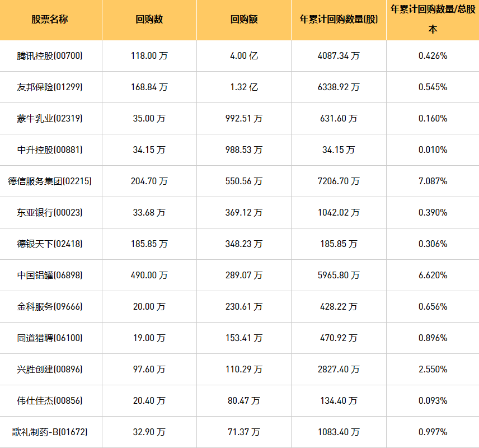Click the 1042.02 万 cumulative cell
Image resolution: width=479 pixels, height=448 pixels.
tap(339, 213)
